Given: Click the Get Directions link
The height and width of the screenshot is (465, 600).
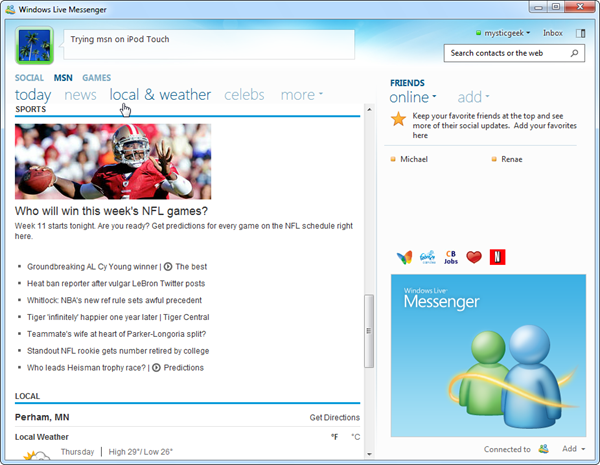Looking at the screenshot, I should 334,417.
